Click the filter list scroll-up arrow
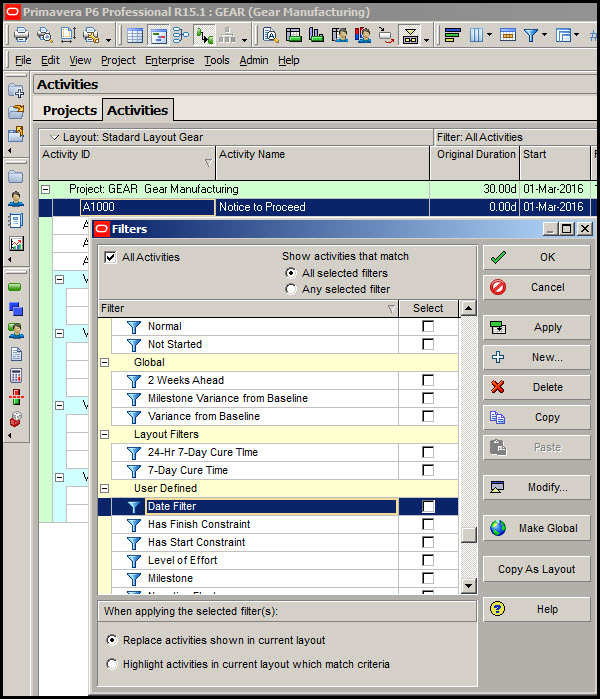The height and width of the screenshot is (699, 600). pyautogui.click(x=468, y=308)
